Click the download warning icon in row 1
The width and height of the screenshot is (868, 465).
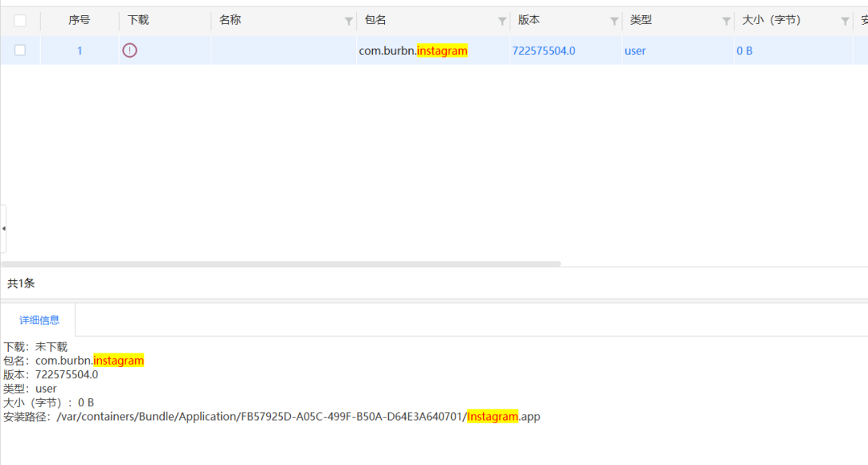pos(129,51)
